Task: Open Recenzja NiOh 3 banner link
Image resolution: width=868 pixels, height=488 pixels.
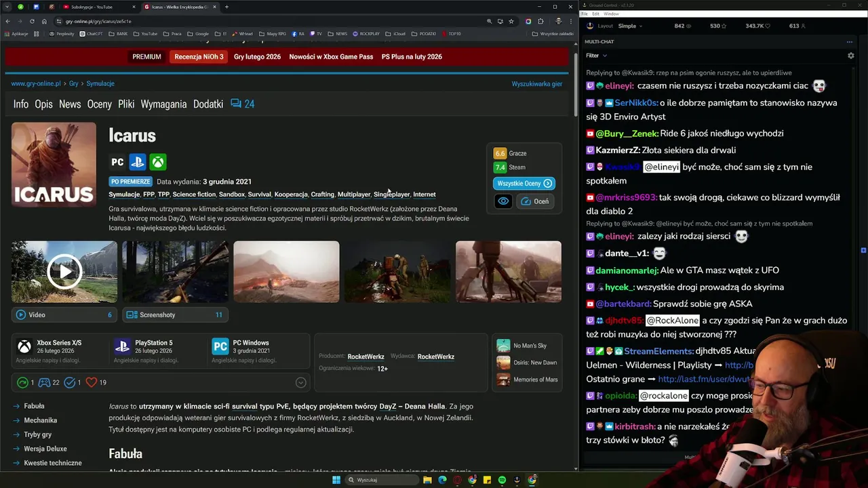Action: tap(199, 57)
